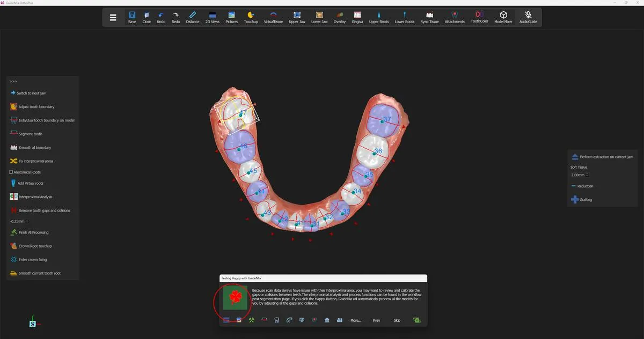Show the Upper Roots
Screen dimensions: 644x339
pyautogui.click(x=379, y=17)
